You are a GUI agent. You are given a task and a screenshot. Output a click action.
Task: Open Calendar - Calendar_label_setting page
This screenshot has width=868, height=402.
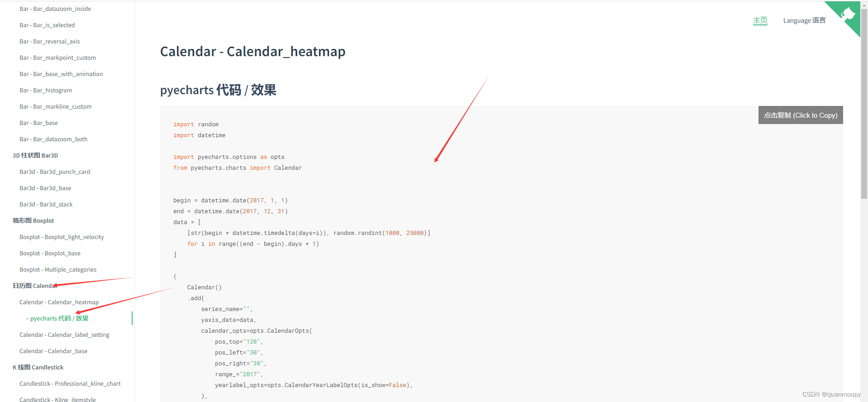click(64, 335)
